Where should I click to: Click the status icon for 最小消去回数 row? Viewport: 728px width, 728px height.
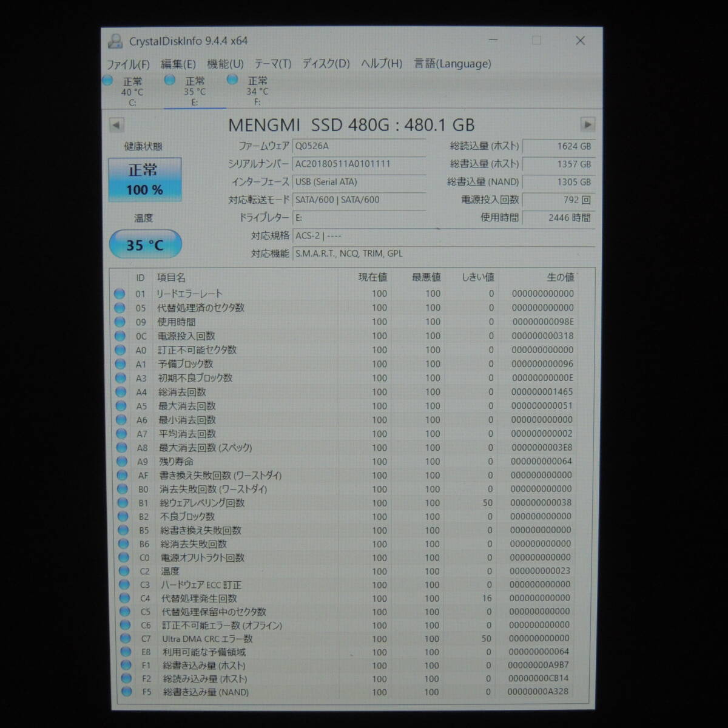point(121,420)
